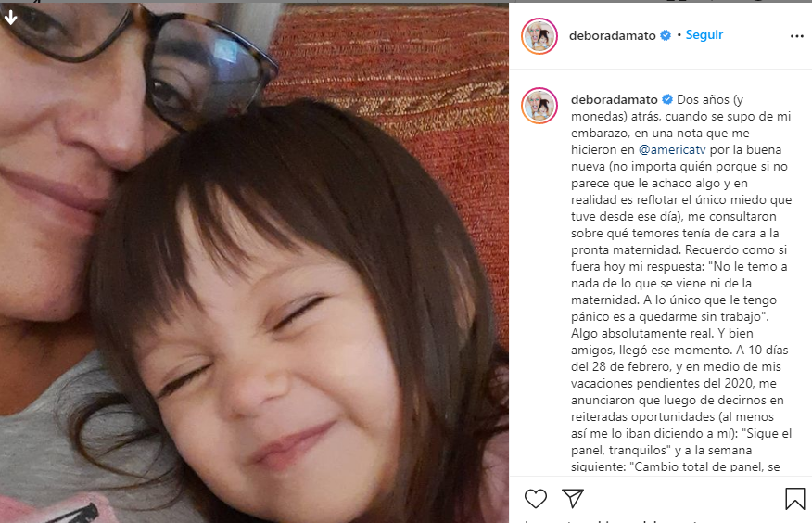The height and width of the screenshot is (523, 812).
Task: Click deboradamato username in the caption
Action: click(x=615, y=99)
